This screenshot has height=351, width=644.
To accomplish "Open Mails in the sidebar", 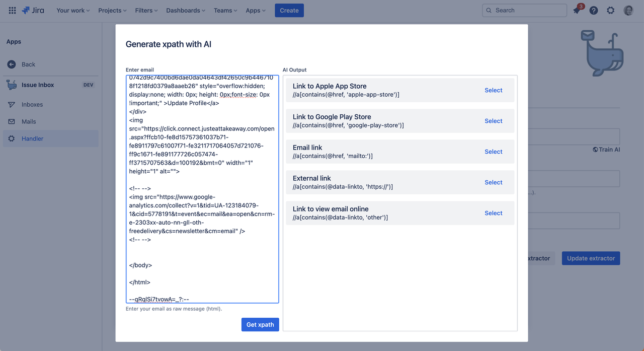I will [x=51, y=121].
